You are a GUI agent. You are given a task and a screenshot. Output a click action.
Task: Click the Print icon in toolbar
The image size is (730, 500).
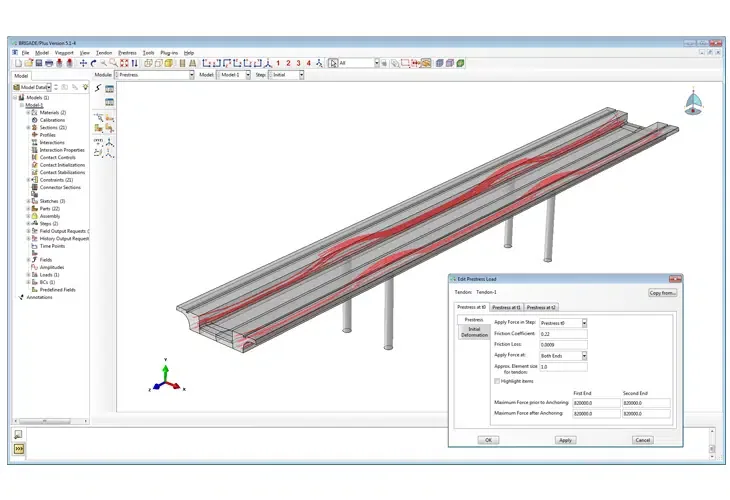(49, 63)
